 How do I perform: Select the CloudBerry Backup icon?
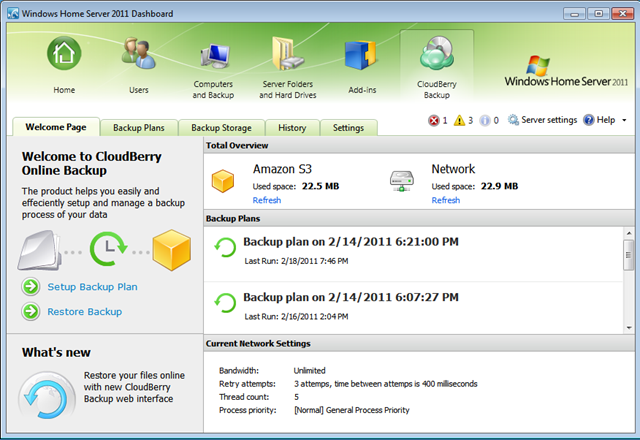click(x=437, y=53)
